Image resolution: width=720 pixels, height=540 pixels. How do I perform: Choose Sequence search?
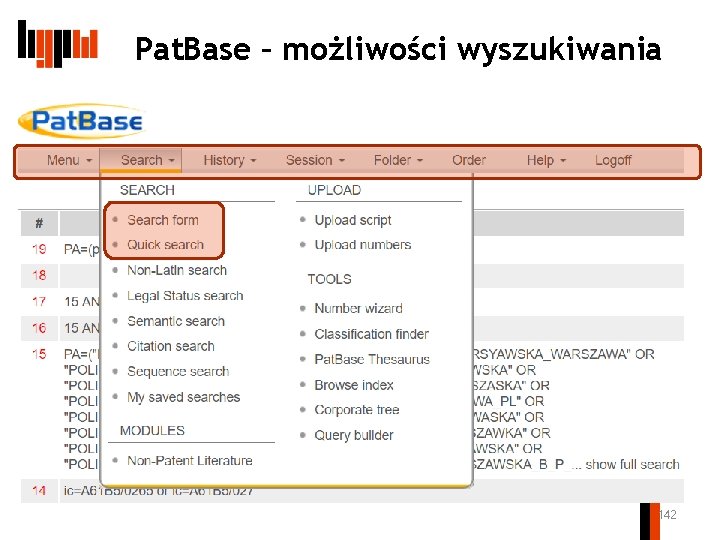(178, 371)
